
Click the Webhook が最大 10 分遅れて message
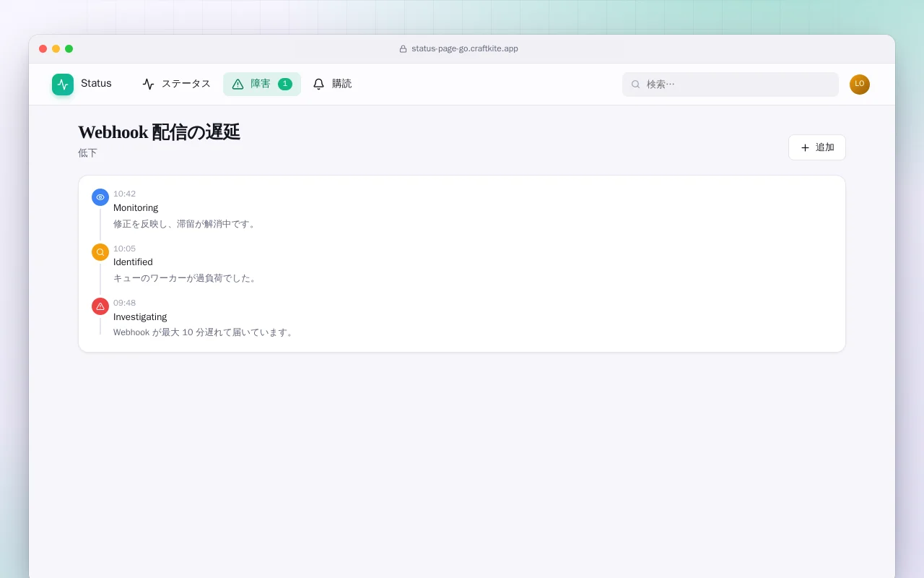[x=204, y=332]
